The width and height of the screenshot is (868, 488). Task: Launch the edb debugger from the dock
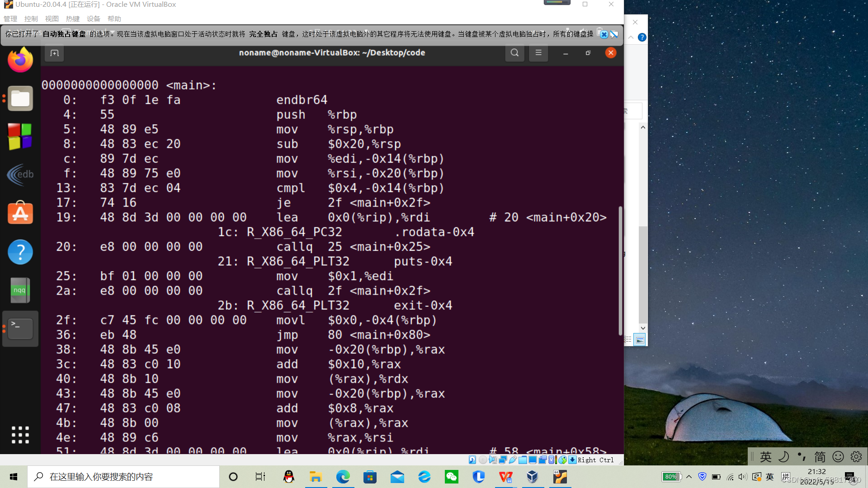click(x=20, y=175)
